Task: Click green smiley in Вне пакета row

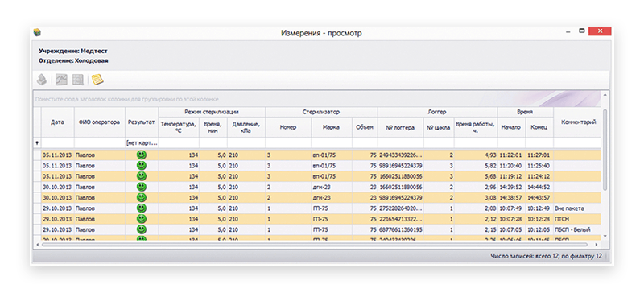Action: point(142,208)
